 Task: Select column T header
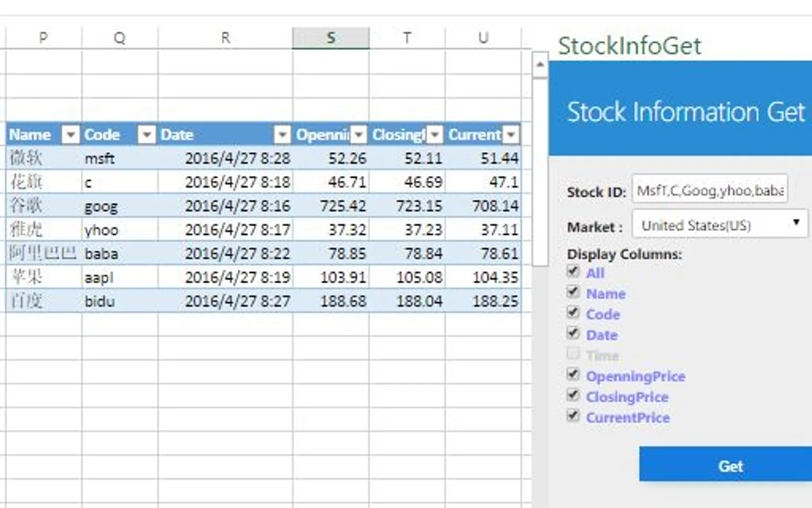click(407, 38)
